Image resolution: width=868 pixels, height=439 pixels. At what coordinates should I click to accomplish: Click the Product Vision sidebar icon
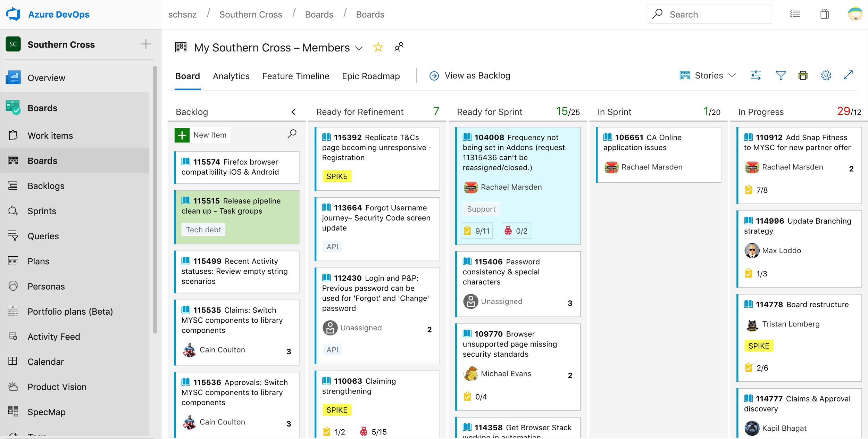point(13,386)
